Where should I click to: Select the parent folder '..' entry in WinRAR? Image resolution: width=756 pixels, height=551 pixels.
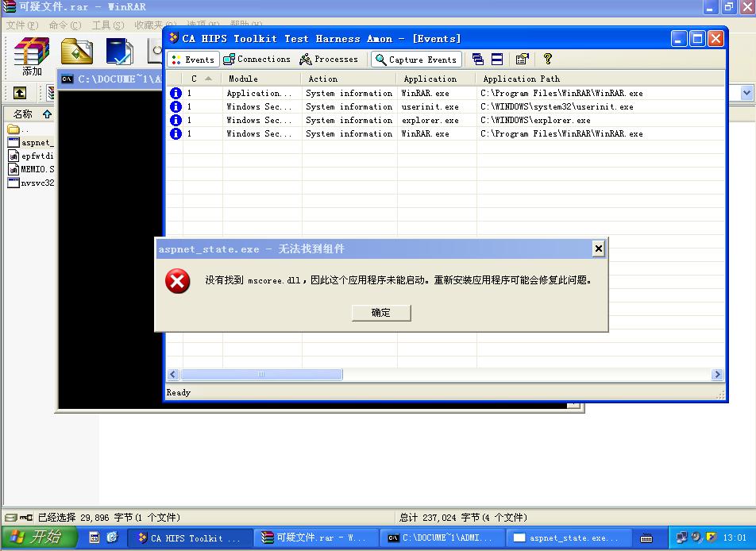click(18, 129)
